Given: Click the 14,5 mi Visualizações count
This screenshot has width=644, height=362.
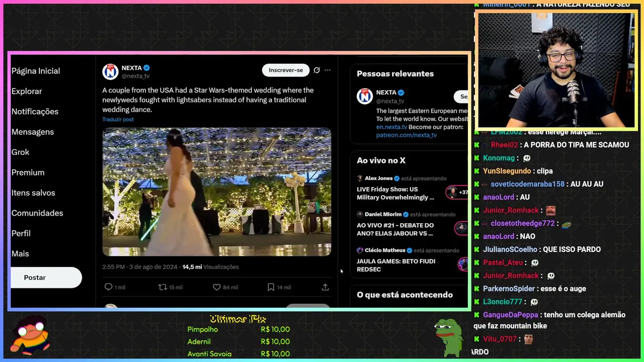Looking at the screenshot, I should click(210, 267).
